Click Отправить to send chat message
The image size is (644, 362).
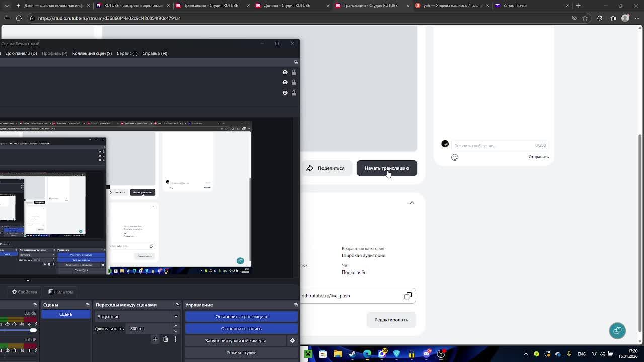point(538,157)
